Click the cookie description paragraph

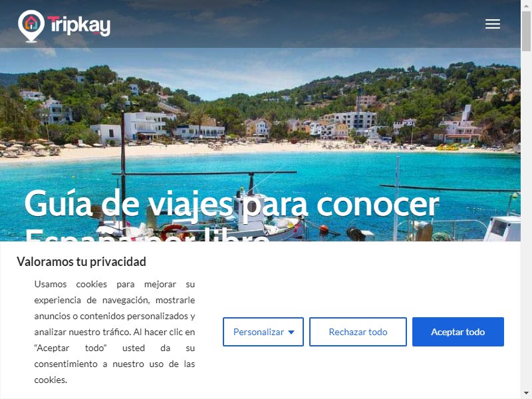pos(114,332)
